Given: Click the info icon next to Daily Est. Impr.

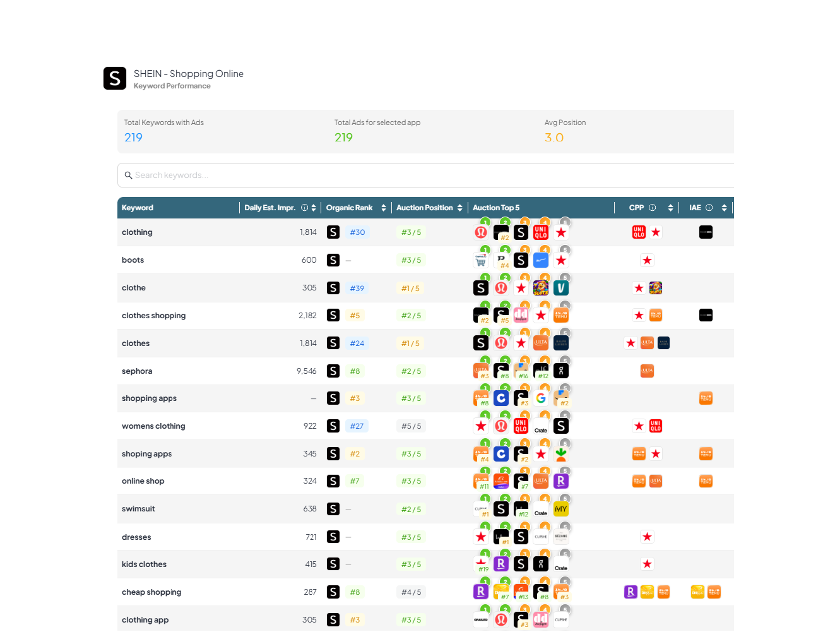Looking at the screenshot, I should click(305, 208).
